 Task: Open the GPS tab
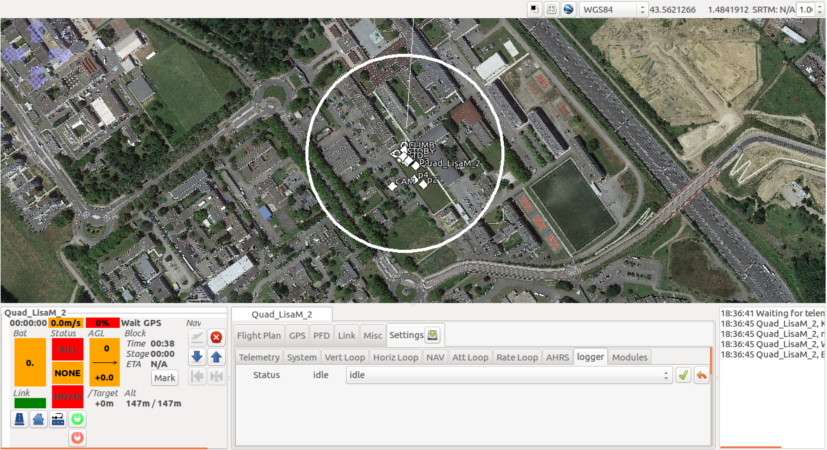point(297,336)
